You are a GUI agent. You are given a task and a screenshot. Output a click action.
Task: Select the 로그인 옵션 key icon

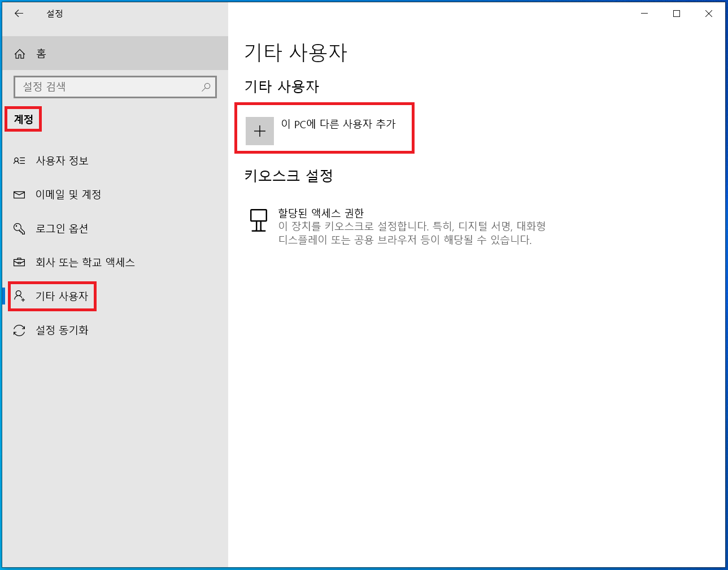(x=19, y=229)
